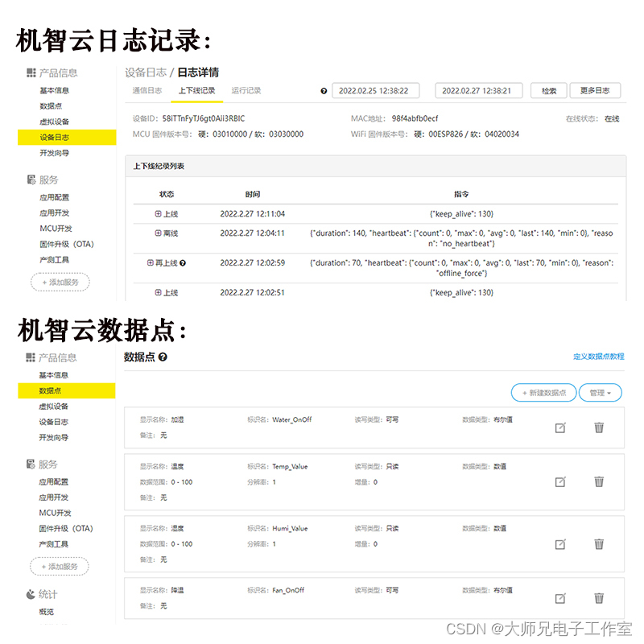Expand the 12:04:11 离线 log row
The width and height of the screenshot is (644, 644).
[x=158, y=233]
